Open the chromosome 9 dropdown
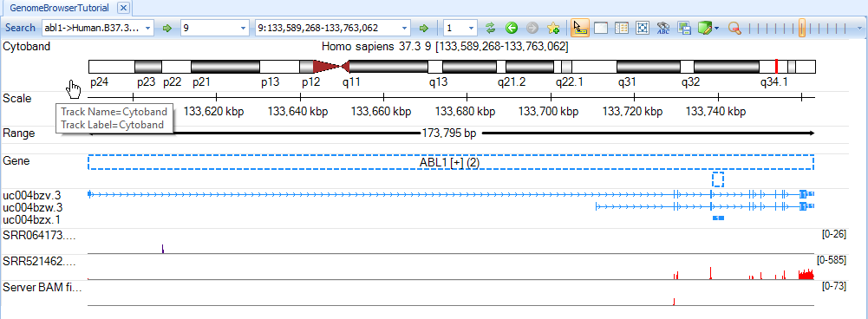Image resolution: width=868 pixels, height=319 pixels. [244, 28]
